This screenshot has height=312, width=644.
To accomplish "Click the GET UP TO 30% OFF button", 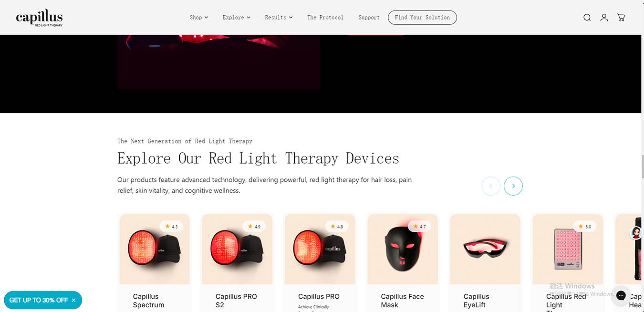I will (x=39, y=300).
